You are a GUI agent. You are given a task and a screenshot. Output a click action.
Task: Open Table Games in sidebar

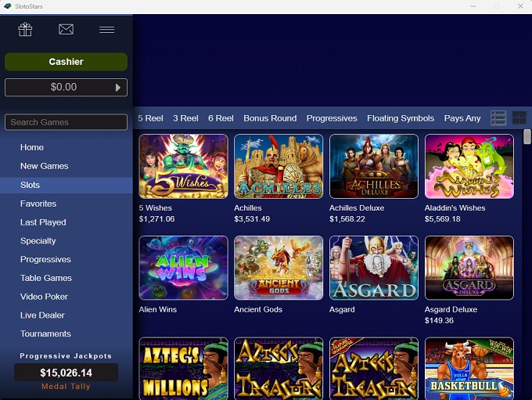click(46, 278)
